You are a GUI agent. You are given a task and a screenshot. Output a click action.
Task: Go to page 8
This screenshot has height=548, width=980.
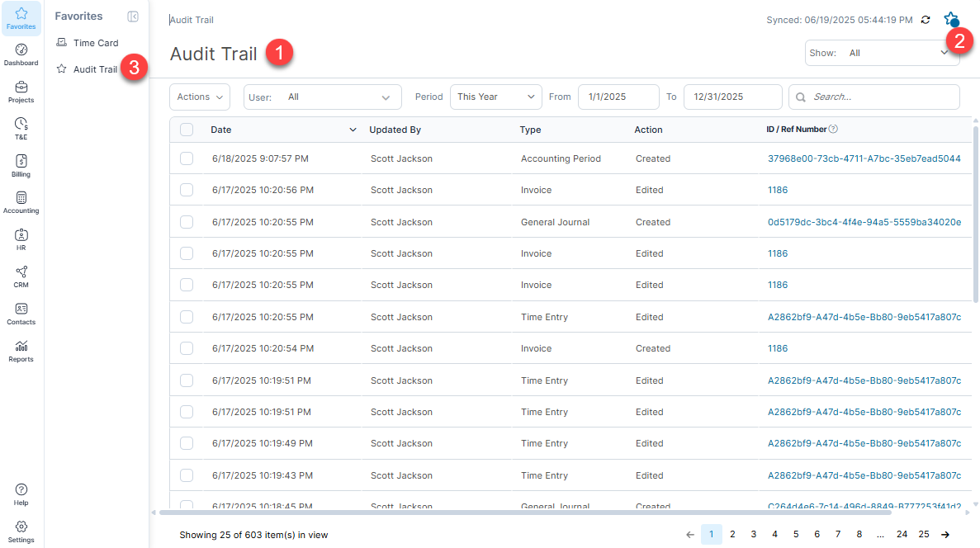(x=859, y=534)
